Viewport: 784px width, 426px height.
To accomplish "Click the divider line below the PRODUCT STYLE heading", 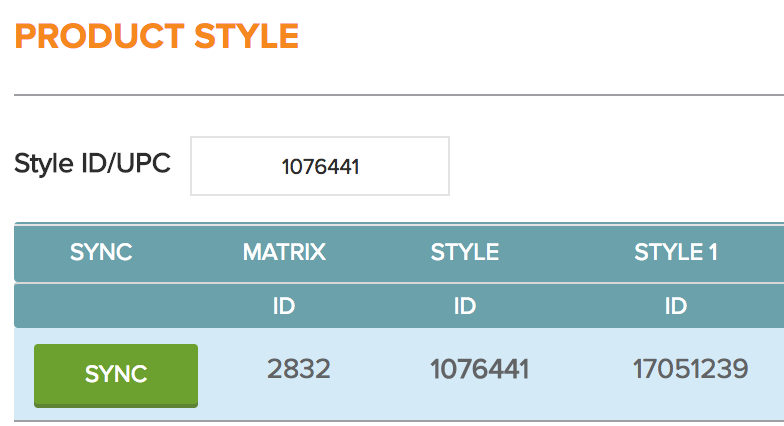I will click(400, 95).
